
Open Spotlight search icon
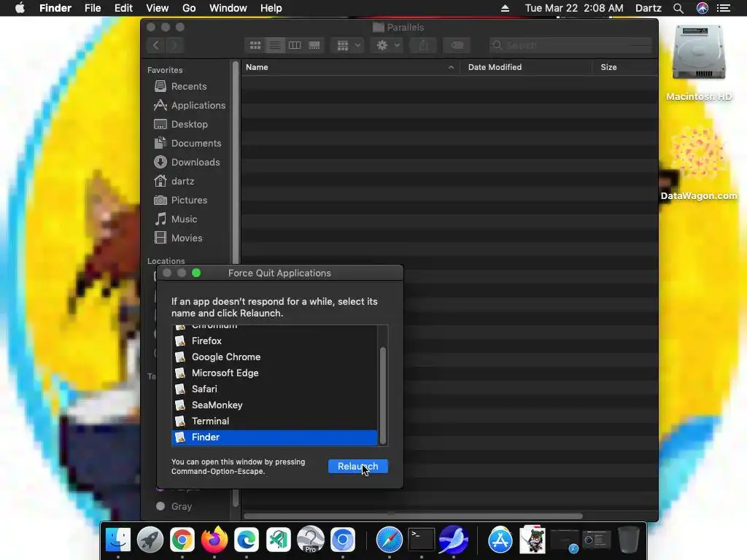[678, 8]
